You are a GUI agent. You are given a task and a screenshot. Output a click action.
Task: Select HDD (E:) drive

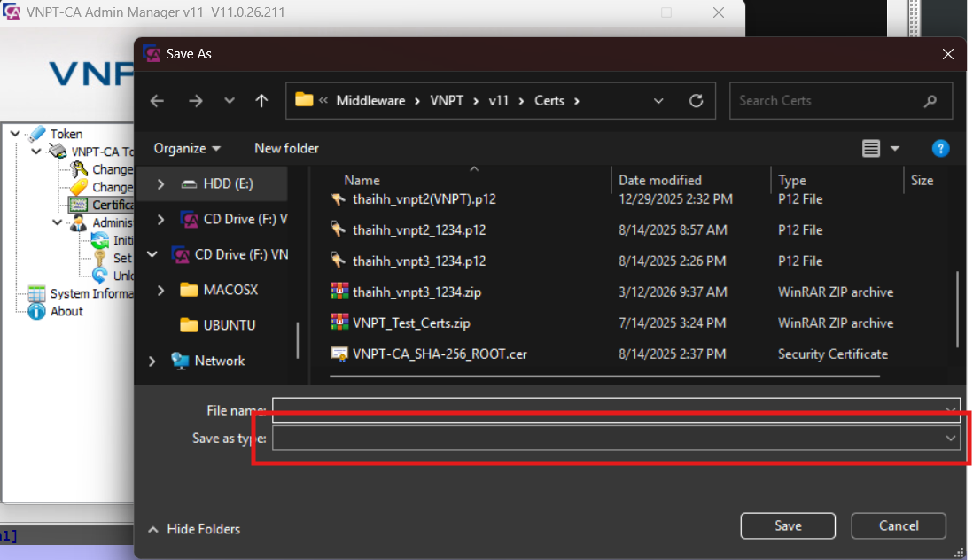point(228,183)
